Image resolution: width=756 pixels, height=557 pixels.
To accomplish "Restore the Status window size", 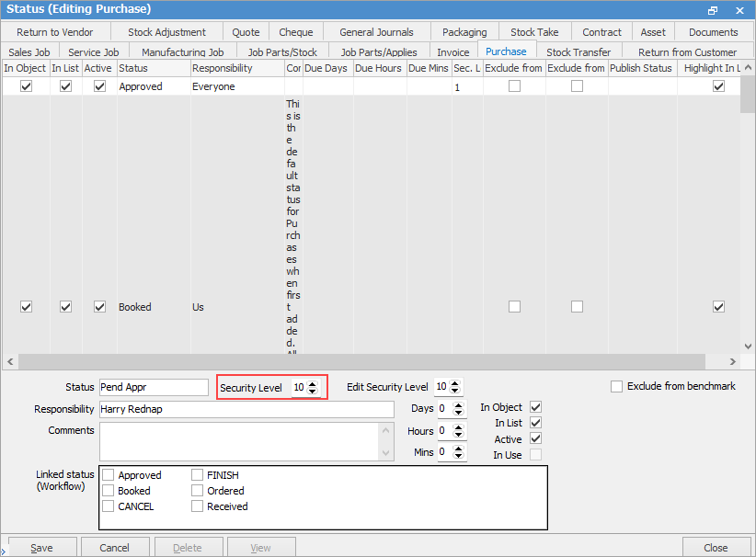I will coord(713,9).
